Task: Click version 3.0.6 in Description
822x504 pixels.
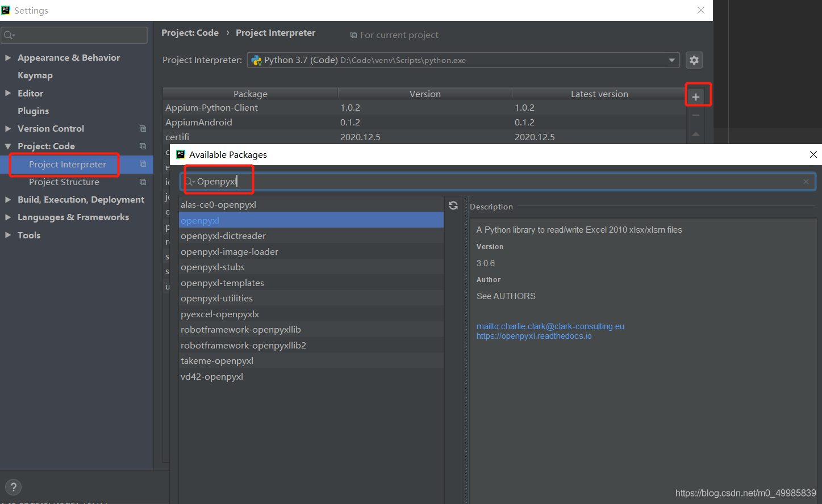Action: click(486, 263)
